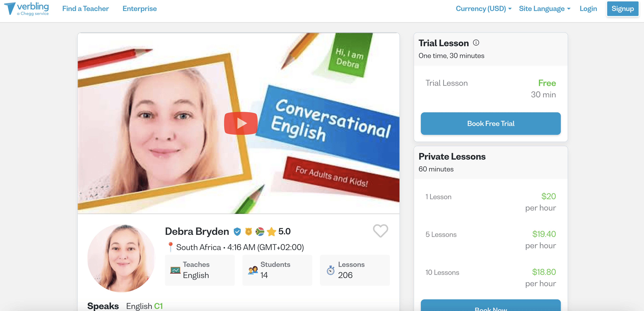Click the Book Free Trial button

click(x=490, y=123)
